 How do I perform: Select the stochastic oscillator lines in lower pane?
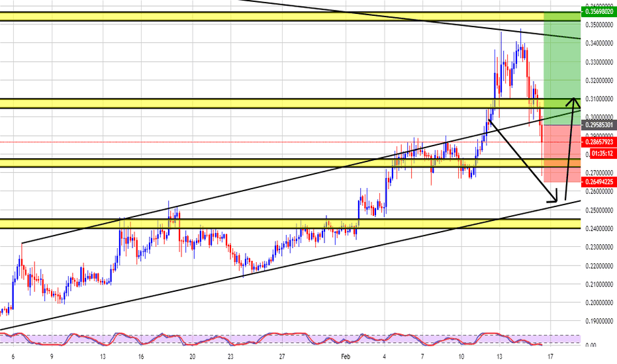pyautogui.click(x=271, y=340)
